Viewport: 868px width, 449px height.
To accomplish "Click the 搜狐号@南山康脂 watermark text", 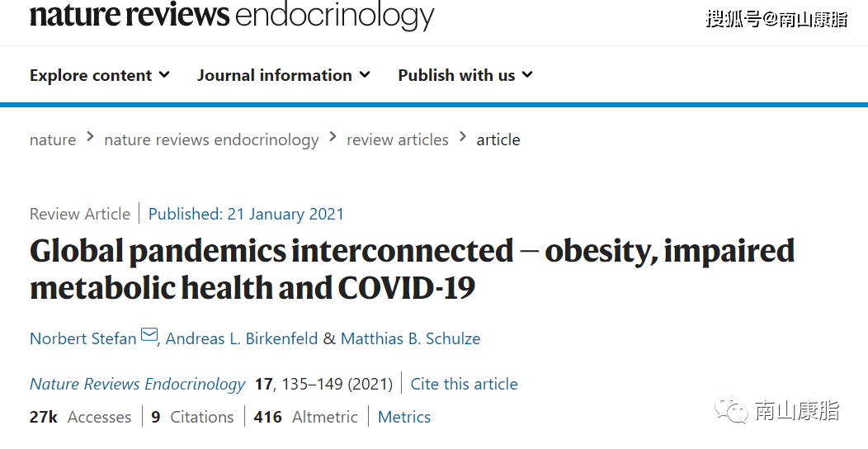I will click(x=776, y=19).
